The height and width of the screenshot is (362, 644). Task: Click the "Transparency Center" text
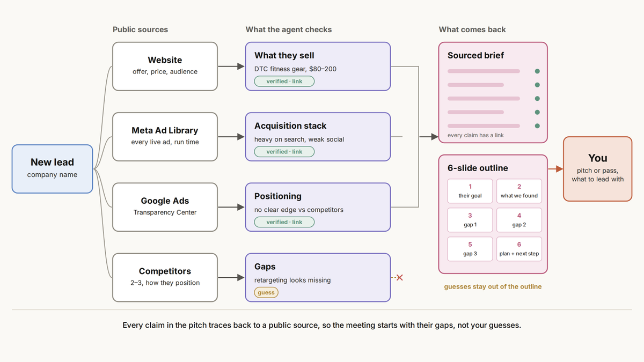(165, 212)
